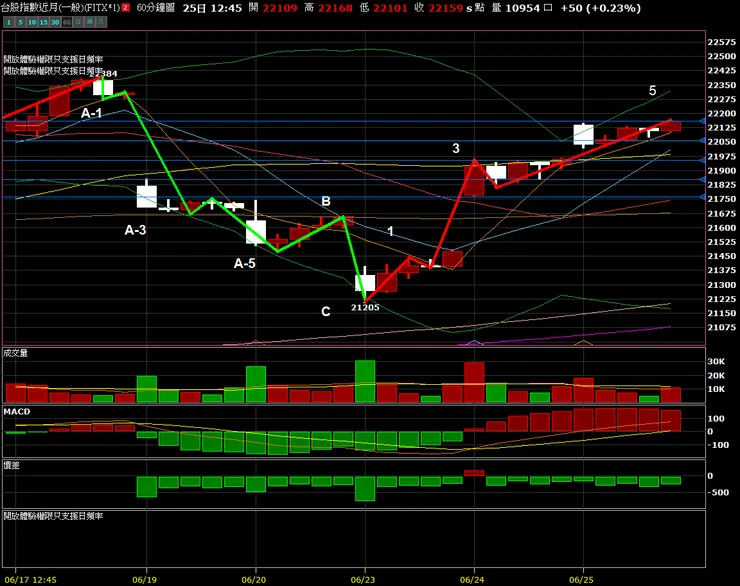Click the 21075 price axis label
The height and width of the screenshot is (586, 740).
point(722,327)
